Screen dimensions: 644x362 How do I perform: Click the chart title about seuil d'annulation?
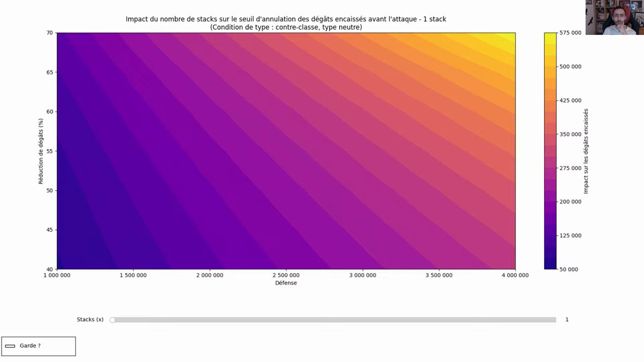point(286,19)
